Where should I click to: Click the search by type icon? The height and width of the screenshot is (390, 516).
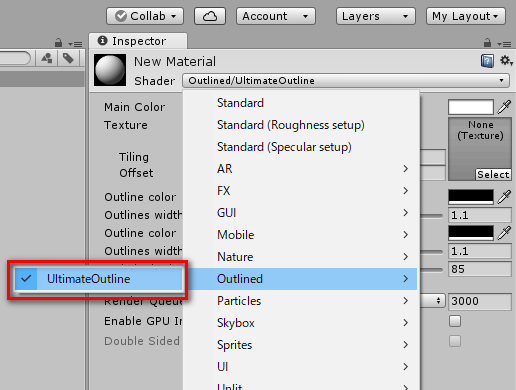click(x=47, y=58)
